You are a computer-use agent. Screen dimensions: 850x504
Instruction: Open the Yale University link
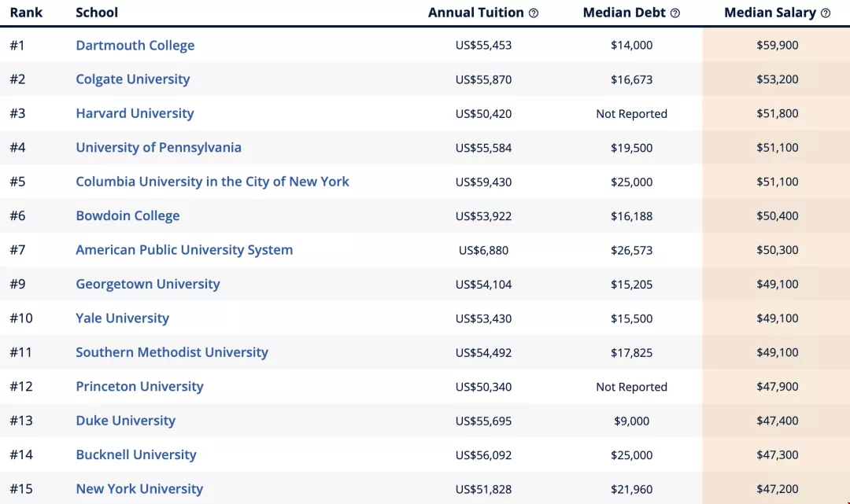coord(122,318)
